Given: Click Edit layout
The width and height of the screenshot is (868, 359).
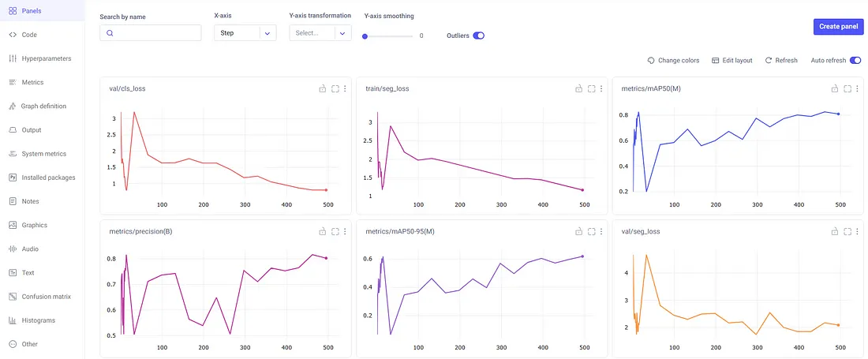Looking at the screenshot, I should (731, 61).
